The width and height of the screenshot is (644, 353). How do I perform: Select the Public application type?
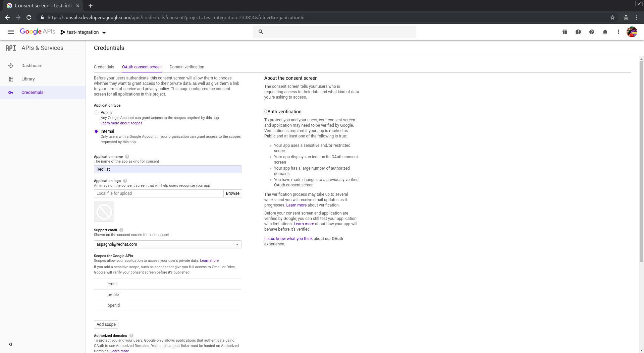click(x=96, y=113)
